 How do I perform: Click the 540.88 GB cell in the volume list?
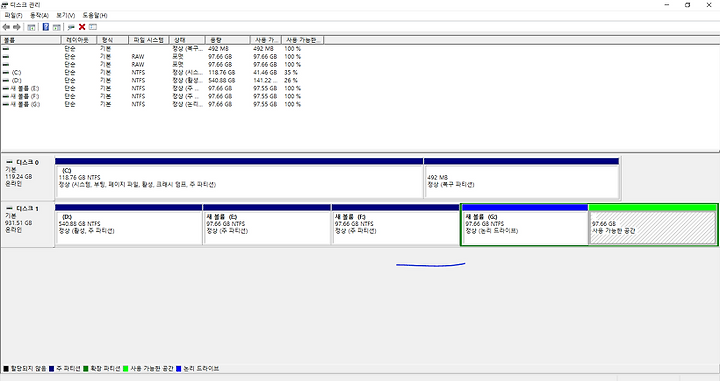[x=222, y=80]
